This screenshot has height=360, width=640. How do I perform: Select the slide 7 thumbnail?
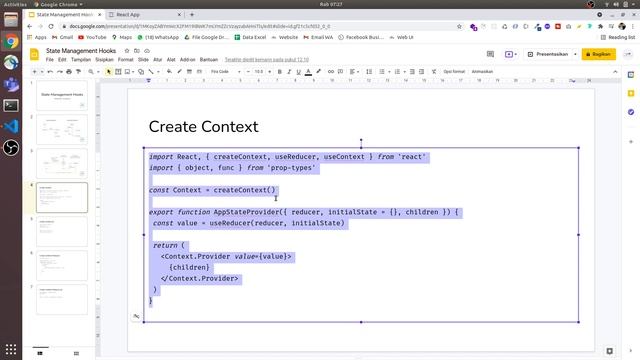(x=62, y=300)
